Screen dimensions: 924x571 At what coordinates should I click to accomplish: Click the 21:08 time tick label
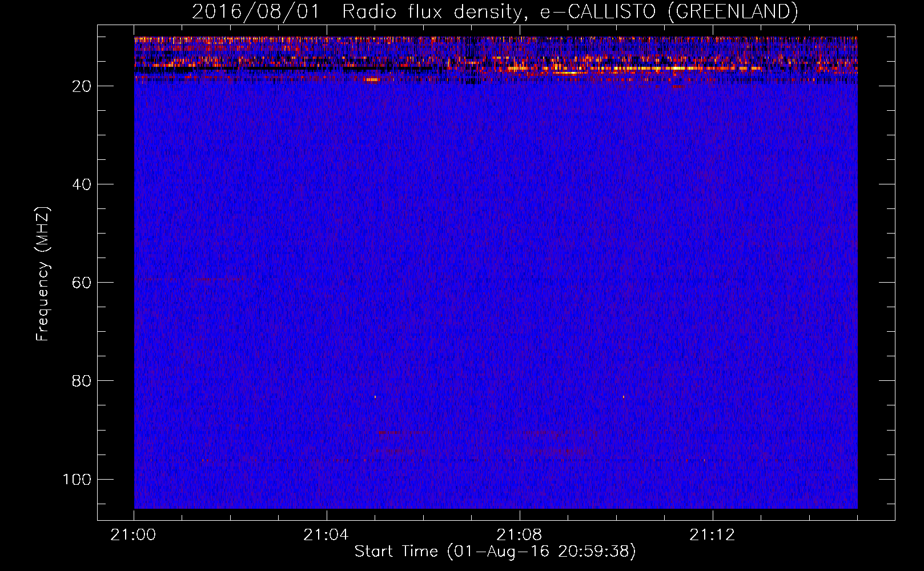(x=519, y=535)
